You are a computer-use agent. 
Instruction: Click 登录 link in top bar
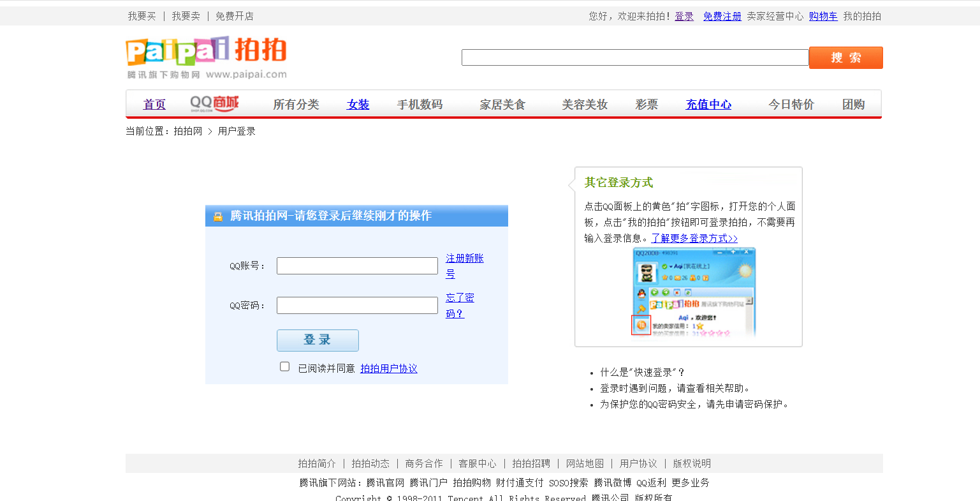click(x=684, y=16)
